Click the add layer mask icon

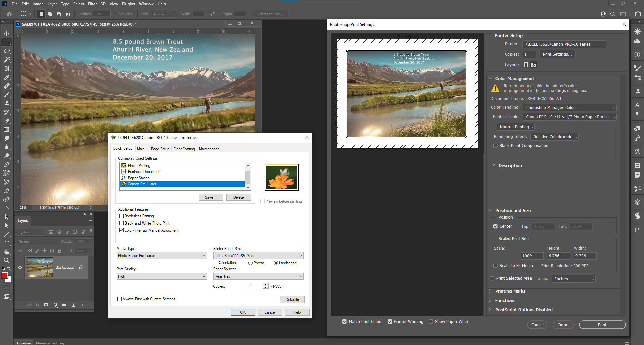(46, 305)
